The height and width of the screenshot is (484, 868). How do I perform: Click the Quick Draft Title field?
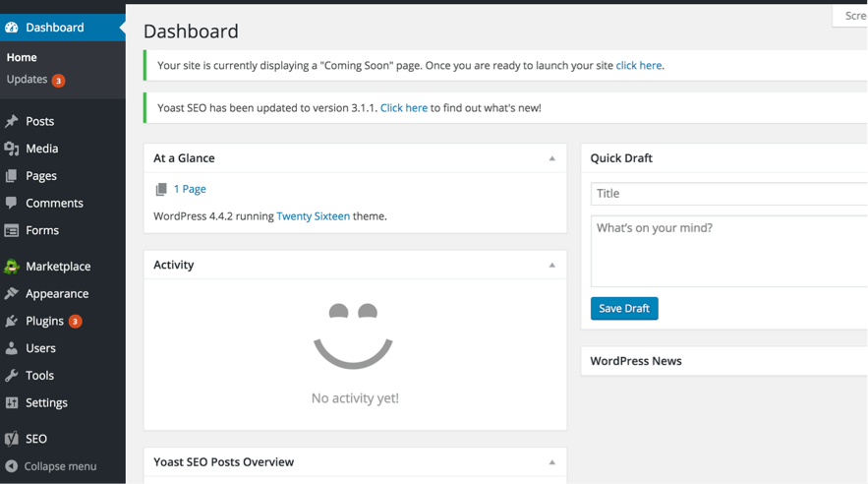(729, 193)
